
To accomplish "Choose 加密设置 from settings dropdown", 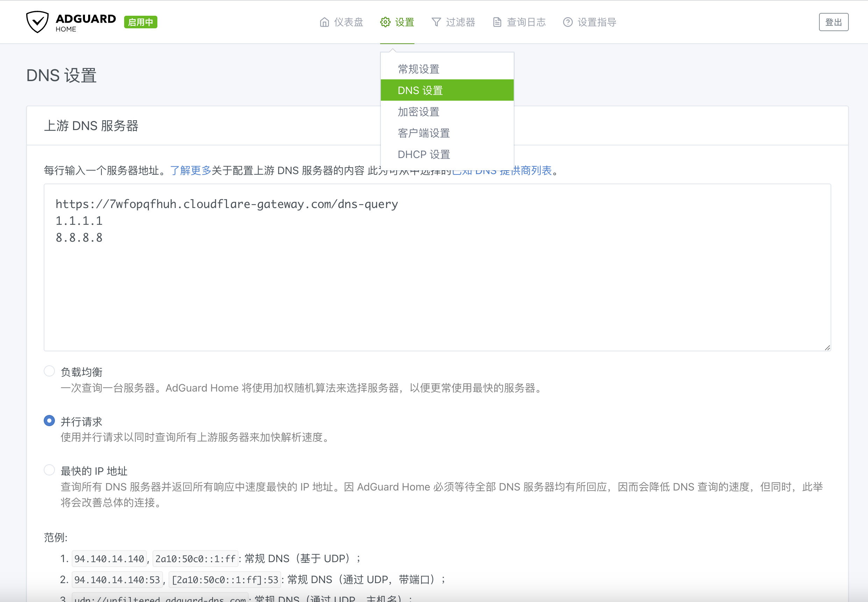I will tap(447, 112).
